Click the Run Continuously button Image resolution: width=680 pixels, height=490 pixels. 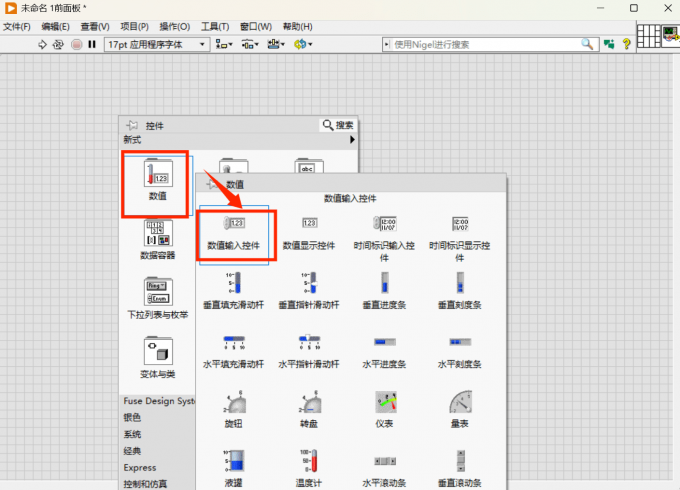[58, 44]
